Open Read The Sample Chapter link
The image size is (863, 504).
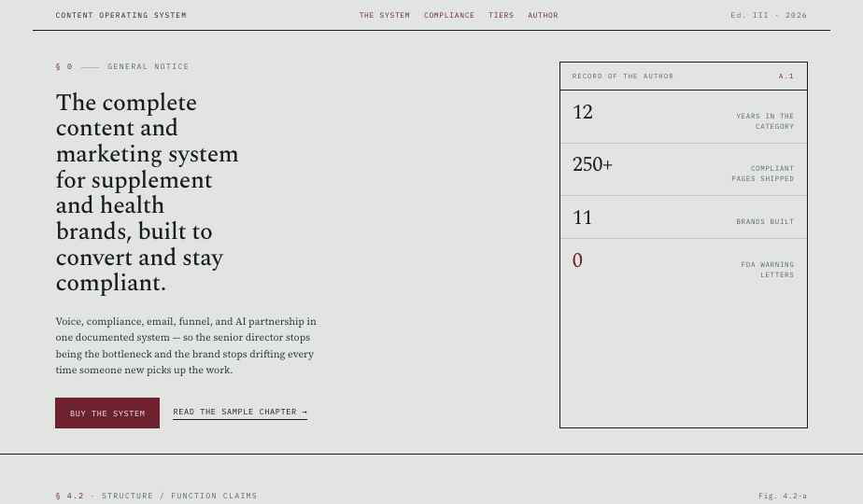(240, 413)
